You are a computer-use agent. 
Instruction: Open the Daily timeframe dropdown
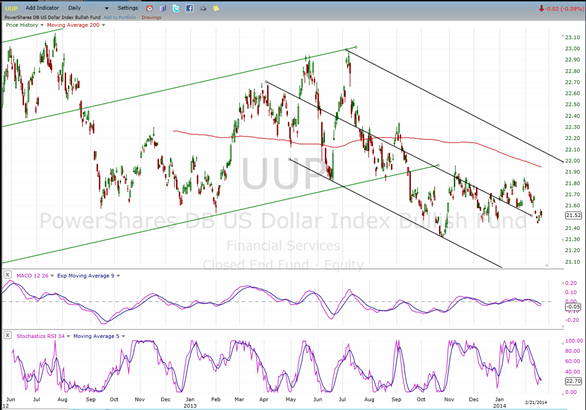click(88, 8)
